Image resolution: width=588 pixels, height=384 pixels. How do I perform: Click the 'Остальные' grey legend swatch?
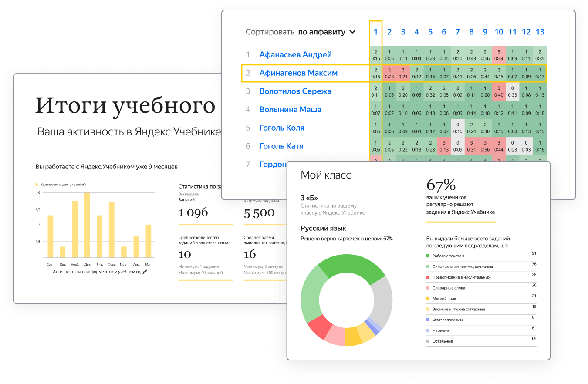click(x=428, y=341)
